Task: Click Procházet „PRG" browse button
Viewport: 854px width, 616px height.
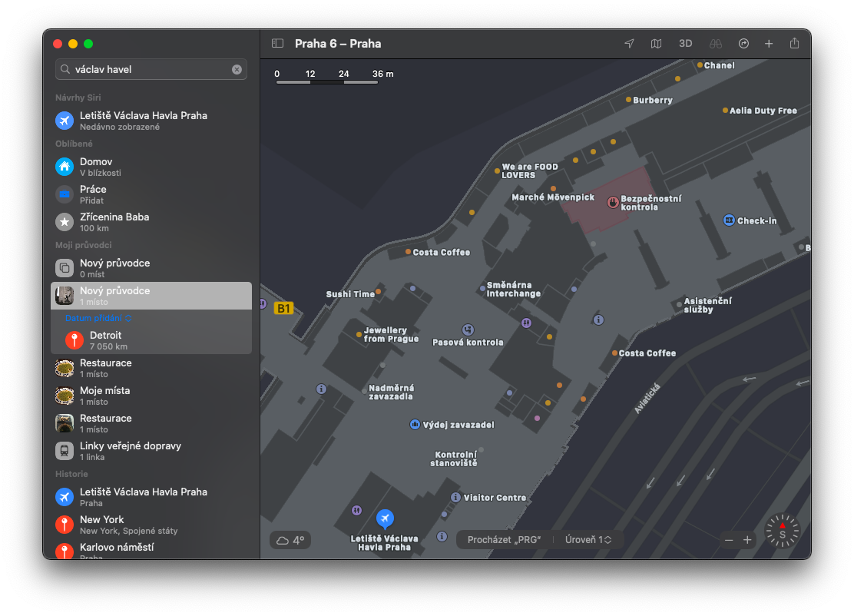Action: [x=504, y=540]
